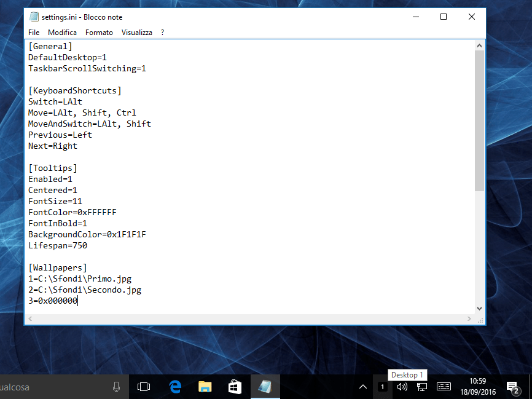Viewport: 532px width, 399px height.
Task: Open the Formato menu
Action: tap(99, 32)
